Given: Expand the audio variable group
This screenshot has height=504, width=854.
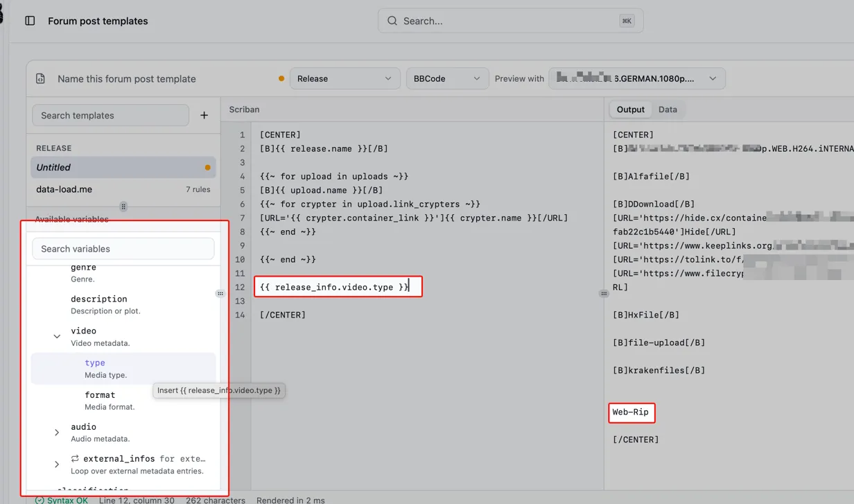Looking at the screenshot, I should pos(58,433).
